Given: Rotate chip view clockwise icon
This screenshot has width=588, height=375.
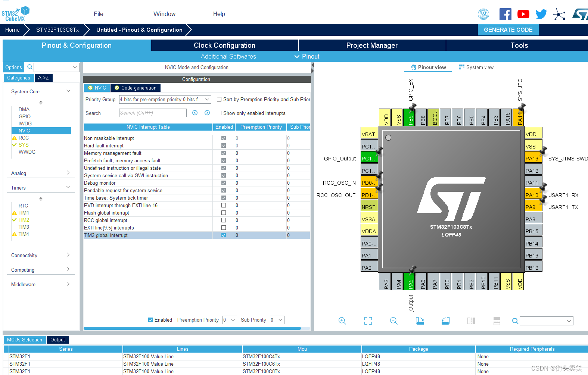Looking at the screenshot, I should (x=420, y=321).
